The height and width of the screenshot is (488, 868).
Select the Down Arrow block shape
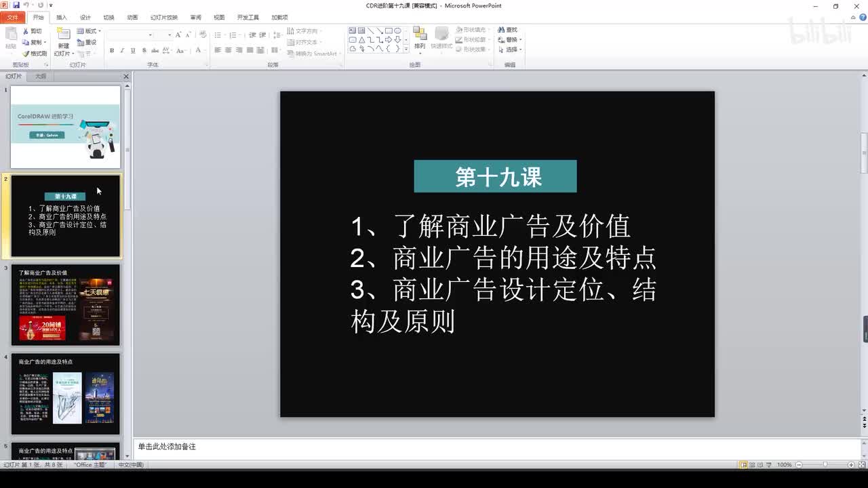click(397, 39)
